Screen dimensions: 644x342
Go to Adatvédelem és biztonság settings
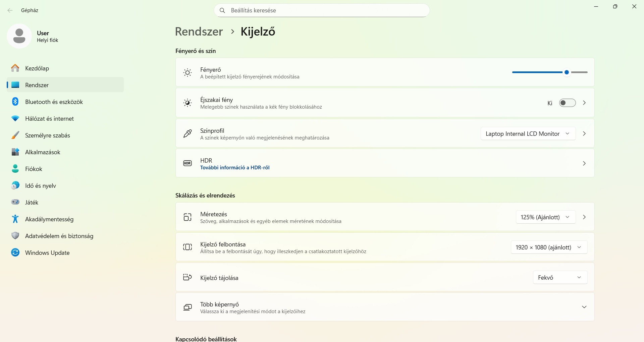(x=59, y=236)
